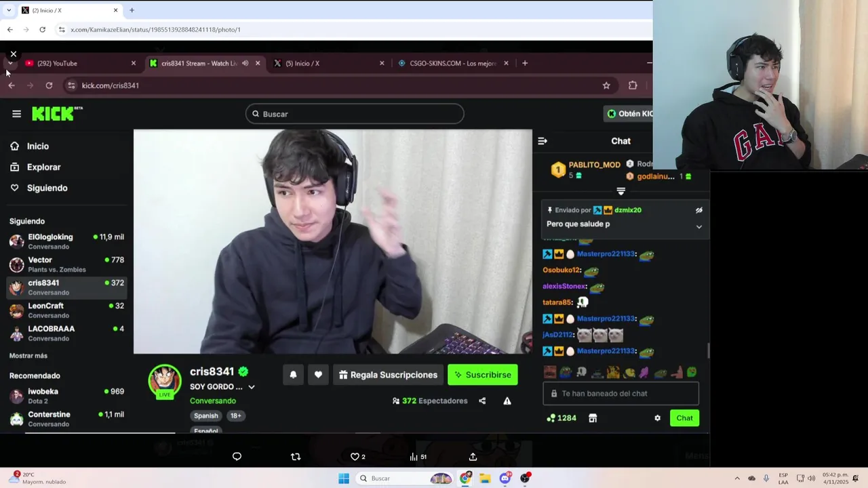Expand pinned message Pero que salude p
The image size is (868, 488).
699,226
